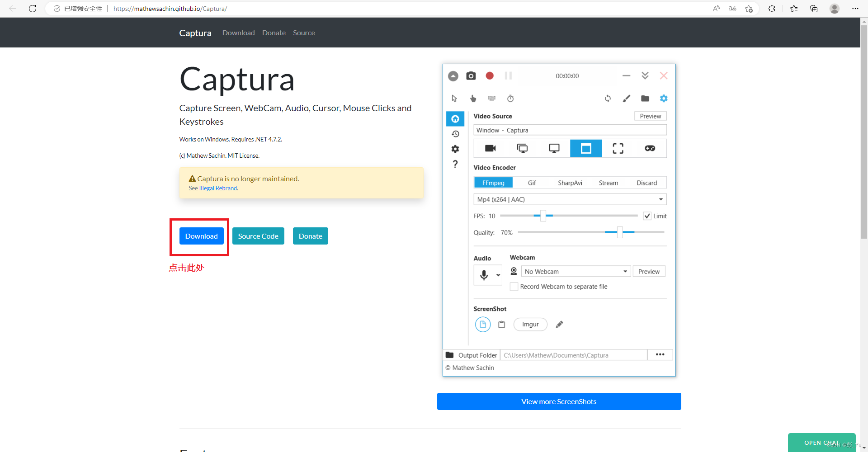Open the help question mark icon
868x452 pixels.
[x=455, y=164]
